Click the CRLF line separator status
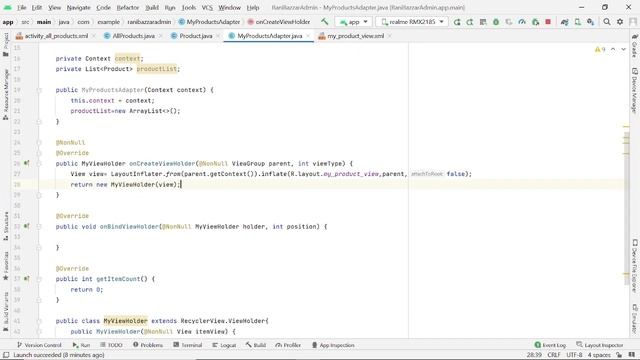The height and width of the screenshot is (360, 640). point(554,355)
